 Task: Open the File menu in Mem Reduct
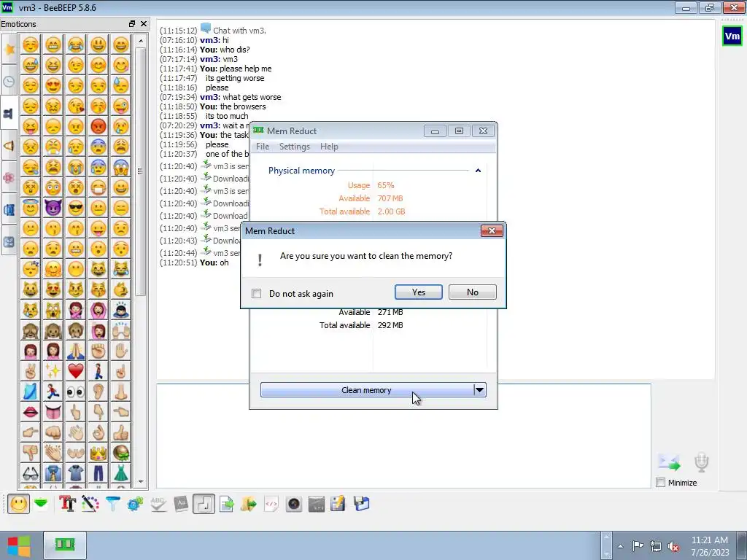pyautogui.click(x=263, y=147)
